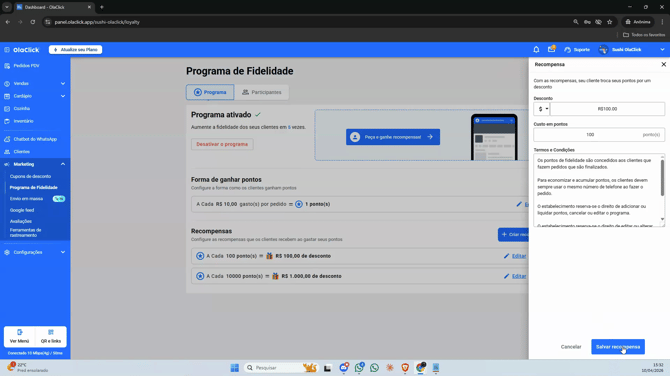The image size is (670, 376).
Task: Open WhatsApp from the taskbar
Action: [374, 368]
